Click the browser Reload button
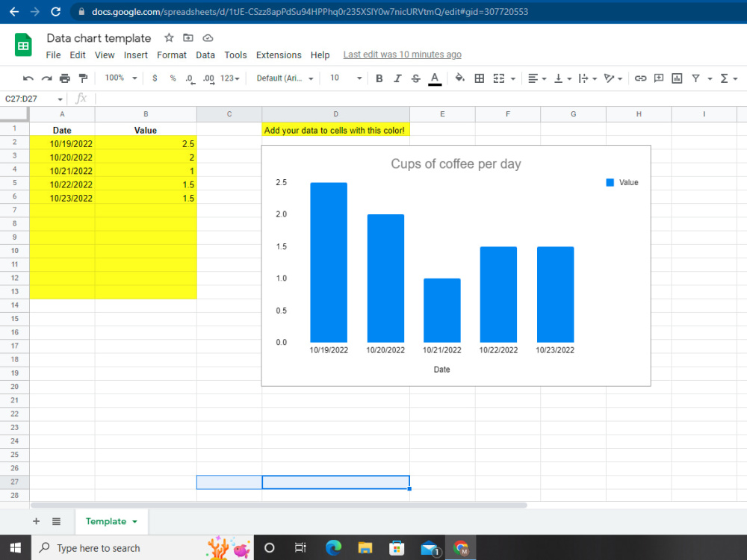Viewport: 747px width, 560px height. pos(56,12)
